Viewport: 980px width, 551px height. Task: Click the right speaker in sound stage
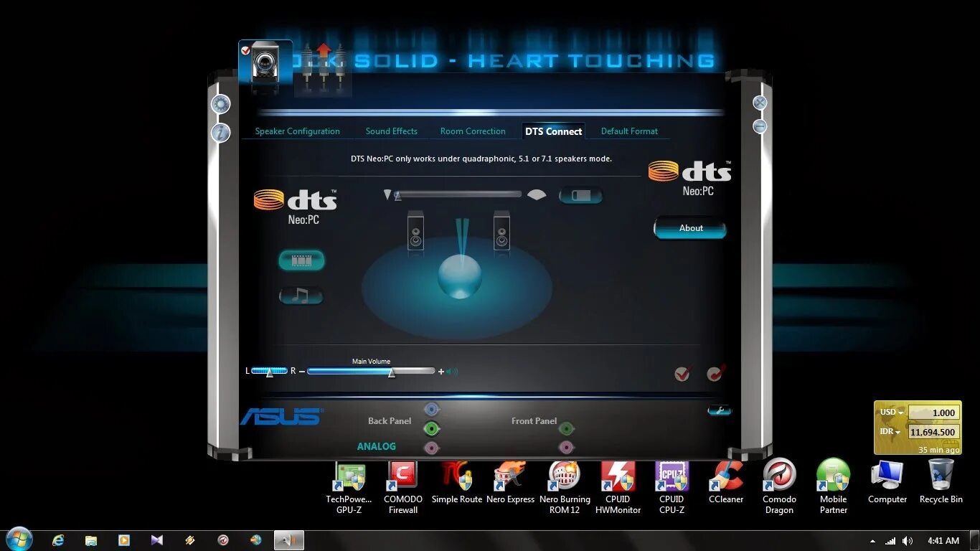point(501,230)
